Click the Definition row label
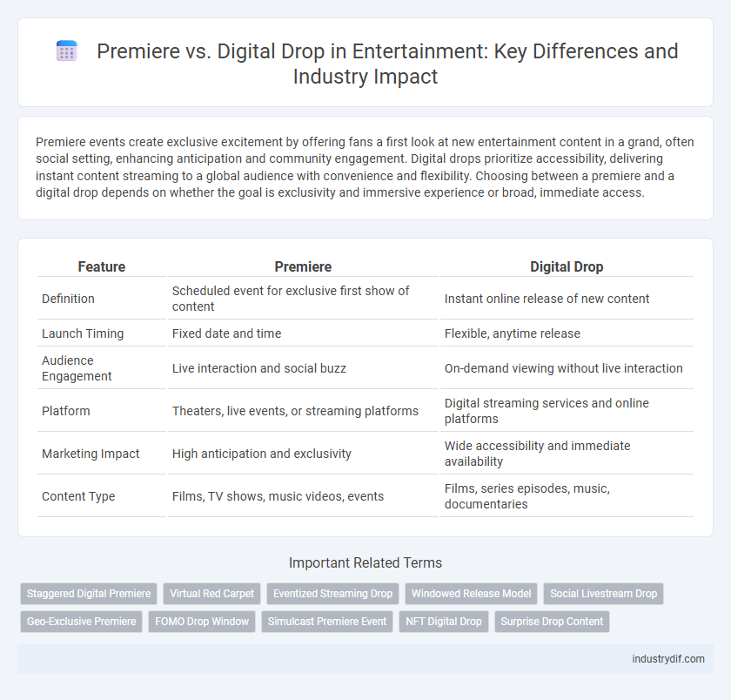This screenshot has height=700, width=731. 68,299
